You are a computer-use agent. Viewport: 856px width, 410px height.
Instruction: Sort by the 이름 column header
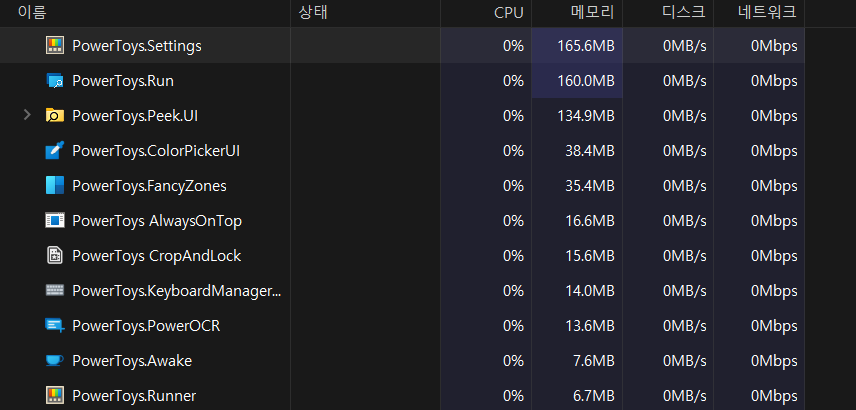point(32,13)
